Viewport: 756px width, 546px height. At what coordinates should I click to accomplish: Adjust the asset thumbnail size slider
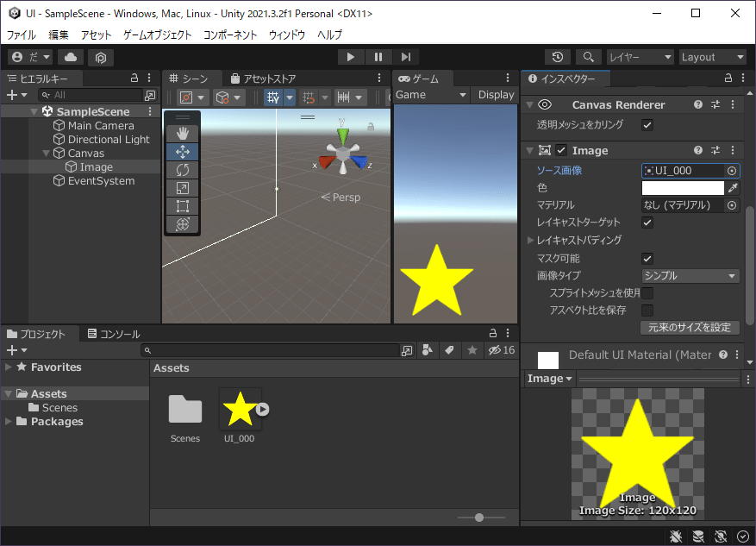pyautogui.click(x=481, y=518)
